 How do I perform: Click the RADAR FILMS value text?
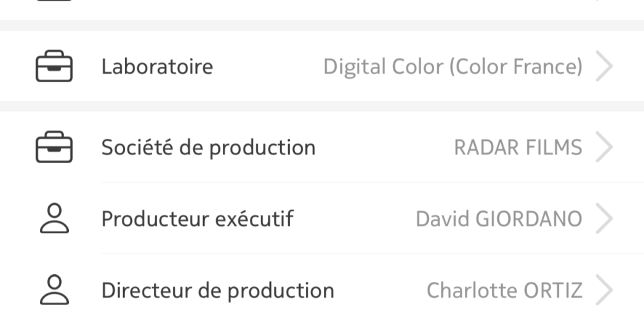(518, 147)
